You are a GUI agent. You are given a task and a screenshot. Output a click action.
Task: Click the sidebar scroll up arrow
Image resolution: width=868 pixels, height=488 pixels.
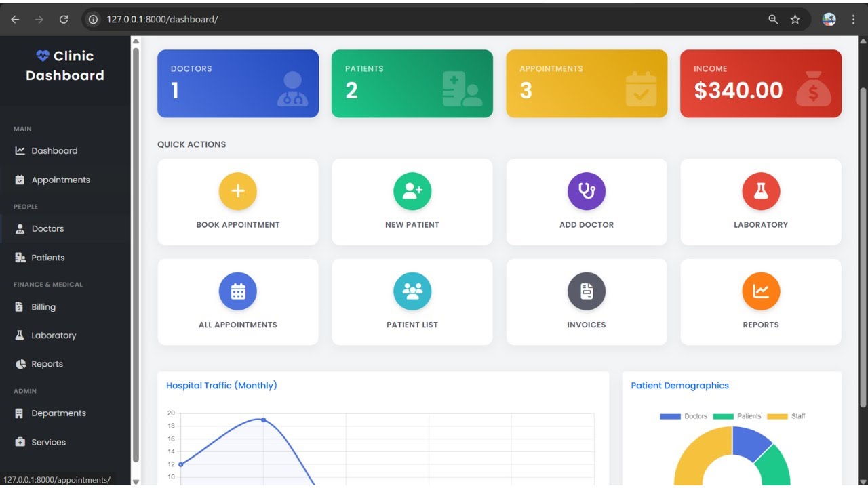[x=136, y=41]
